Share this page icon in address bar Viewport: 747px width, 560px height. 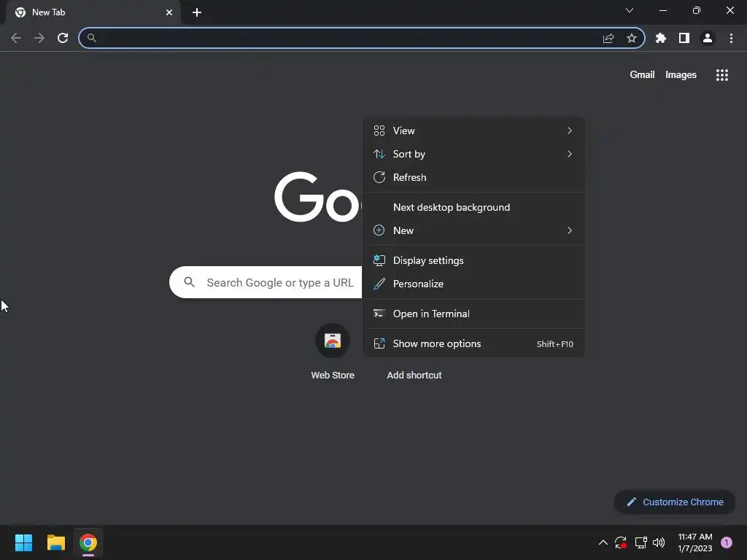click(x=608, y=38)
